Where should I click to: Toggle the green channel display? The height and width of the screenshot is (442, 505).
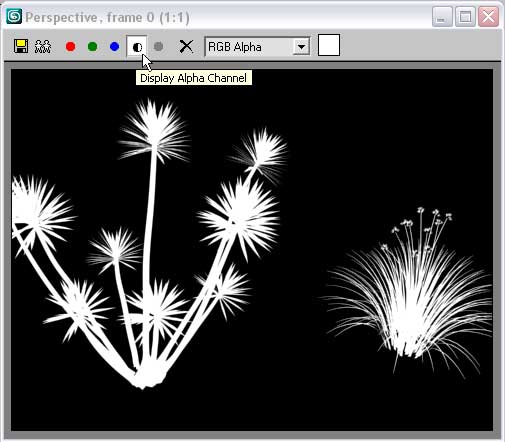tap(92, 46)
